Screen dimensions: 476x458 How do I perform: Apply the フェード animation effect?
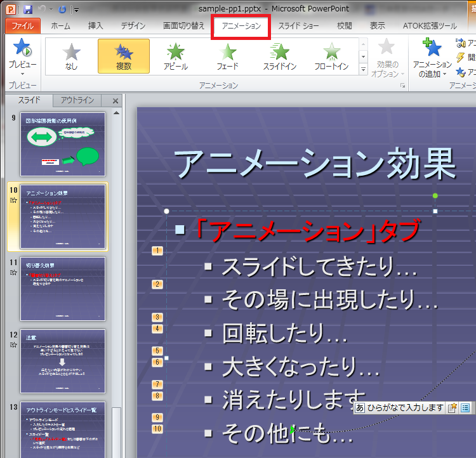227,56
